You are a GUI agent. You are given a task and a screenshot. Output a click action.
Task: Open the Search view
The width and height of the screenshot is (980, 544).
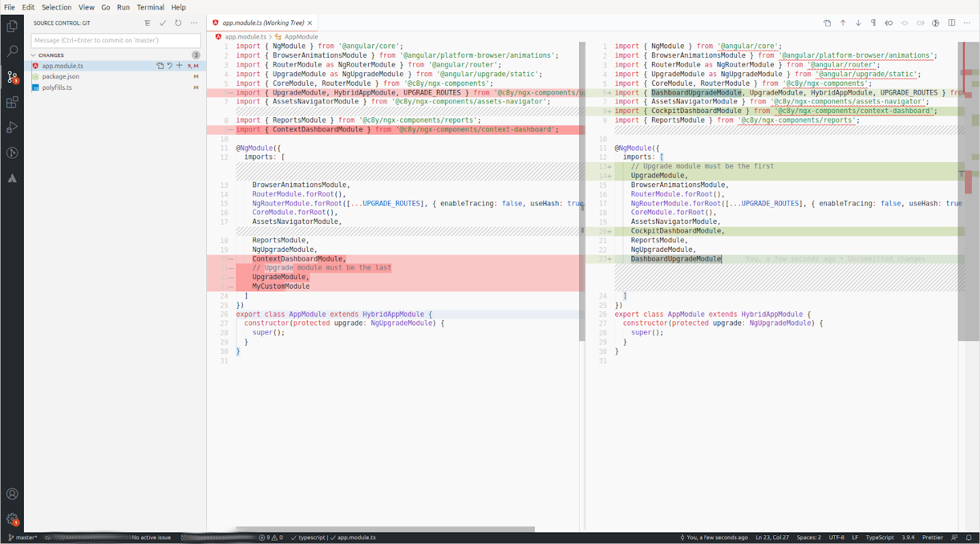pyautogui.click(x=12, y=50)
